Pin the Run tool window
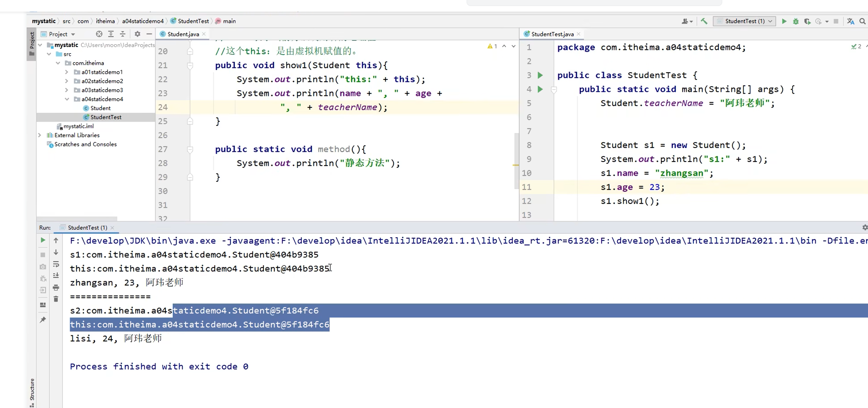868x408 pixels. coord(42,320)
